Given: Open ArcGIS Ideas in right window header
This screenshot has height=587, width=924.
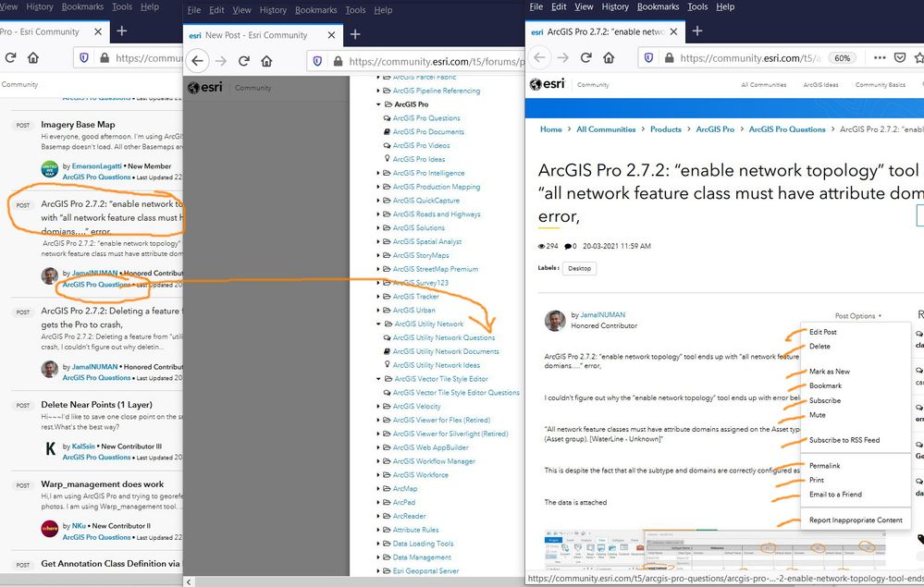Looking at the screenshot, I should click(x=820, y=85).
